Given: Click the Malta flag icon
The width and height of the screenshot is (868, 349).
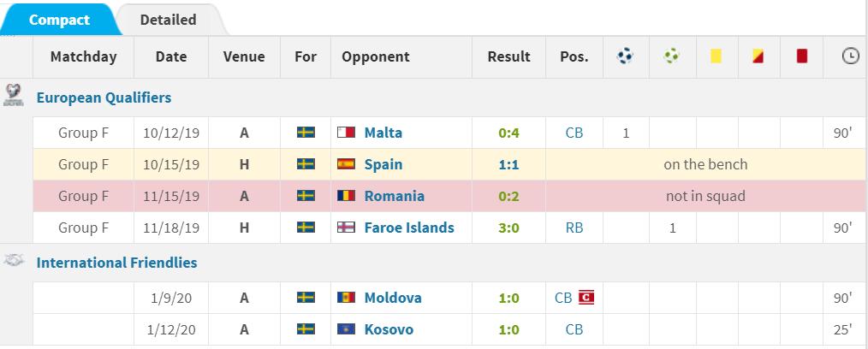Looking at the screenshot, I should 347,133.
